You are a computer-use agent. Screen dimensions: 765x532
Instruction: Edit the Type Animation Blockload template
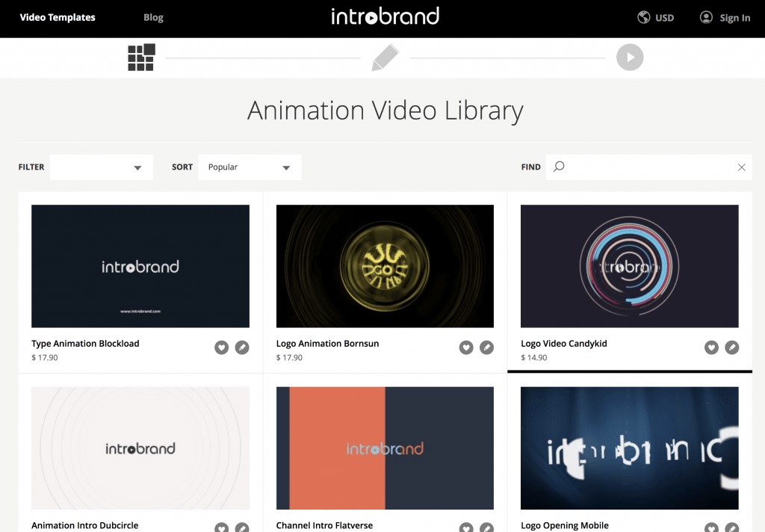pos(242,347)
